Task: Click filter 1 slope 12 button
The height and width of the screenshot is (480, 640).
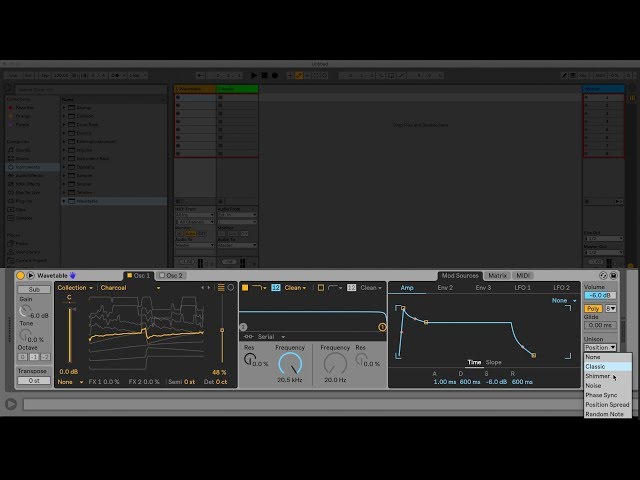Action: point(276,288)
